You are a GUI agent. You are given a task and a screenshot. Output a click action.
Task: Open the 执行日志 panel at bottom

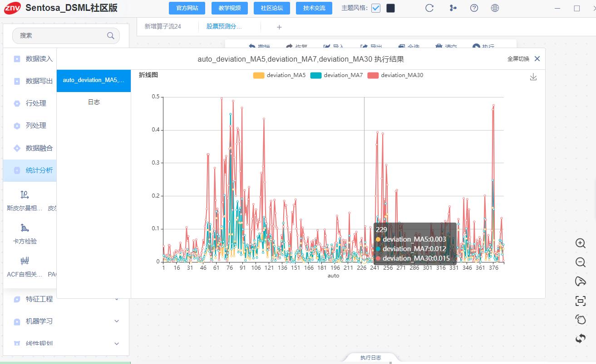click(371, 358)
